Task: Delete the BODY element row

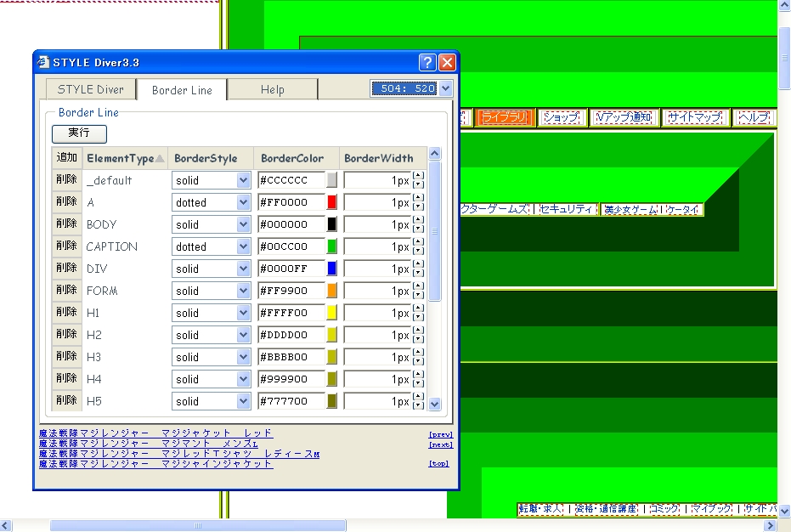Action: click(66, 224)
